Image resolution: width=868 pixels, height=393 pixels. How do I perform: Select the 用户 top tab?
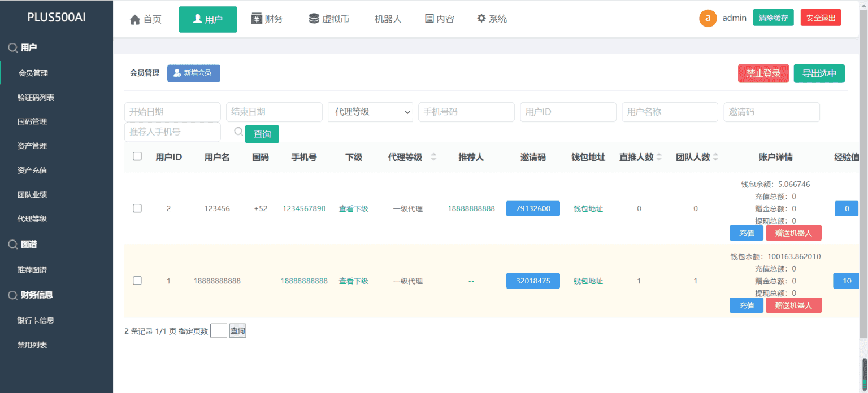point(208,19)
